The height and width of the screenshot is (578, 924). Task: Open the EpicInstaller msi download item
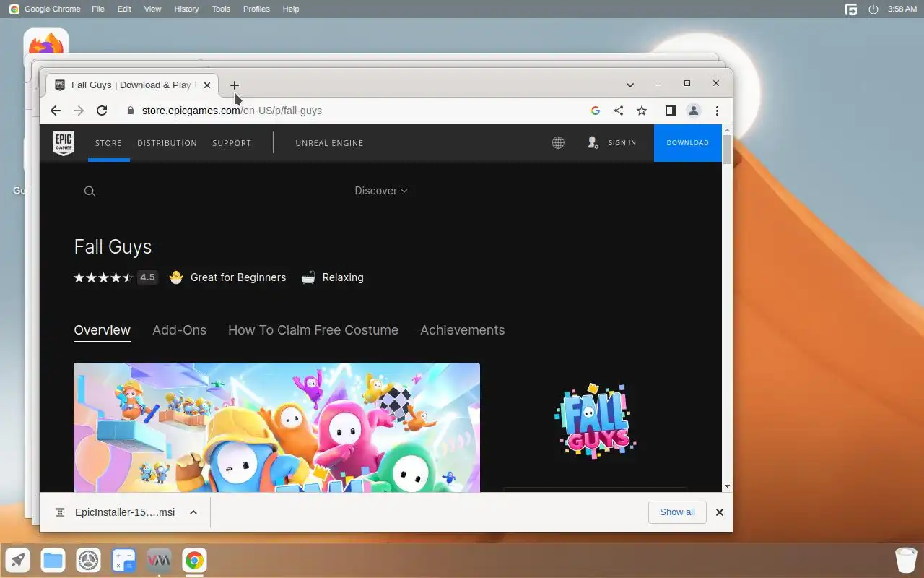[115, 512]
